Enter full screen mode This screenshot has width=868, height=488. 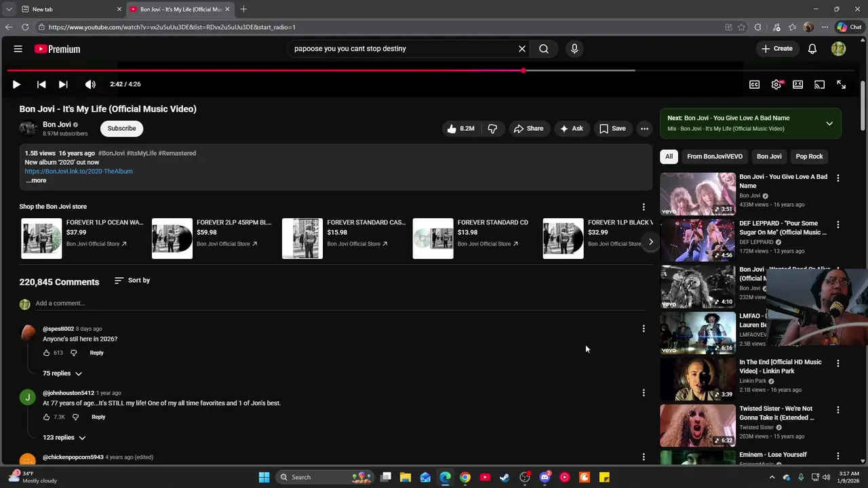click(841, 85)
